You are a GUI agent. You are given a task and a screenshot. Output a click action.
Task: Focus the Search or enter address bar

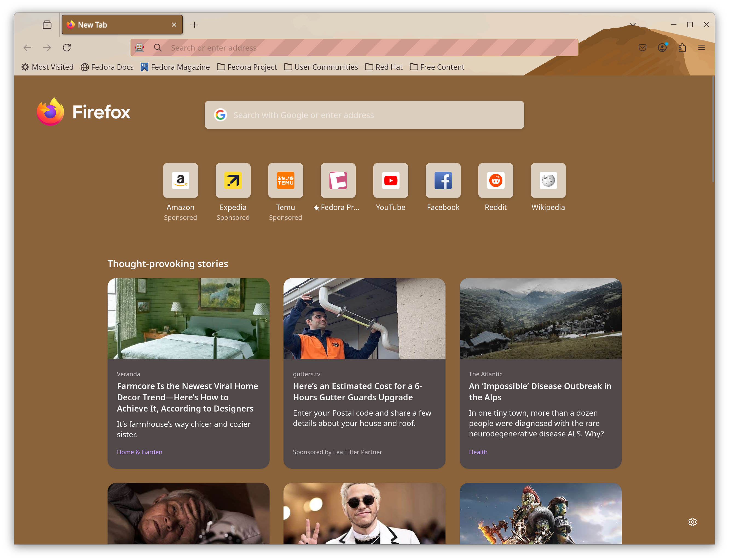pyautogui.click(x=354, y=48)
